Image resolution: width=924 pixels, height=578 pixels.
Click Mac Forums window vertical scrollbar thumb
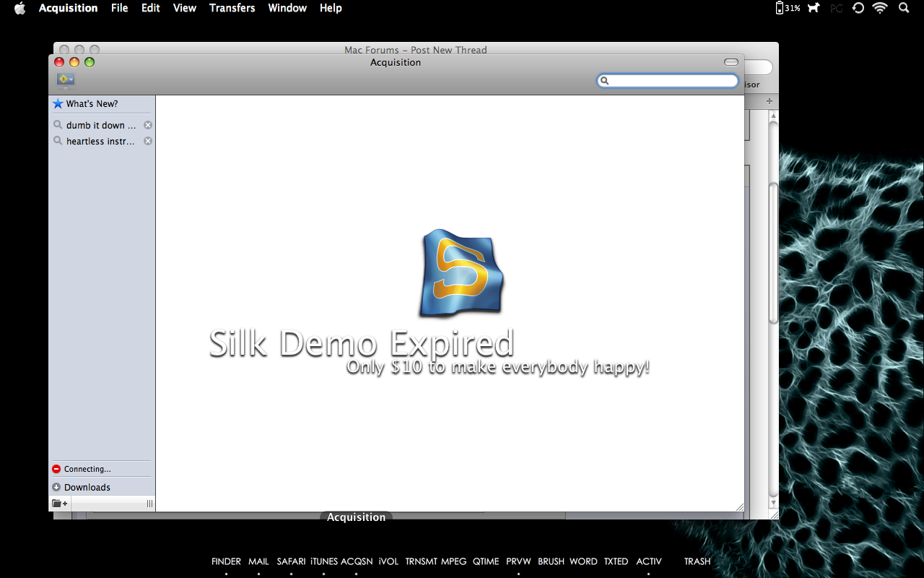point(773,253)
